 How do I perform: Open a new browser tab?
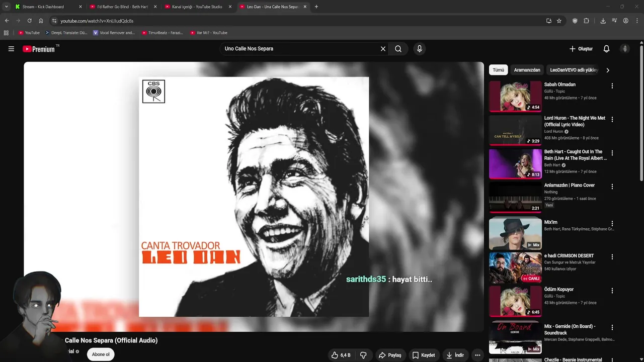316,7
